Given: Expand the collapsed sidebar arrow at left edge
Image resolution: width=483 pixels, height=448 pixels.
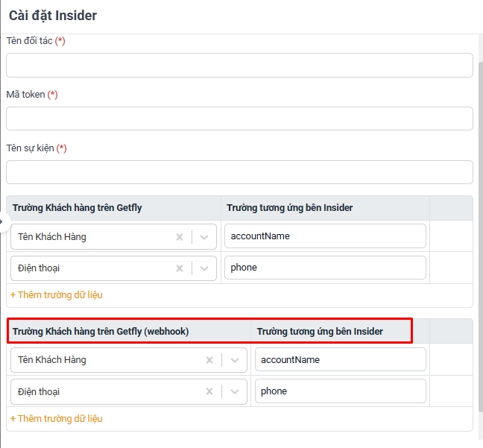Looking at the screenshot, I should tap(3, 221).
